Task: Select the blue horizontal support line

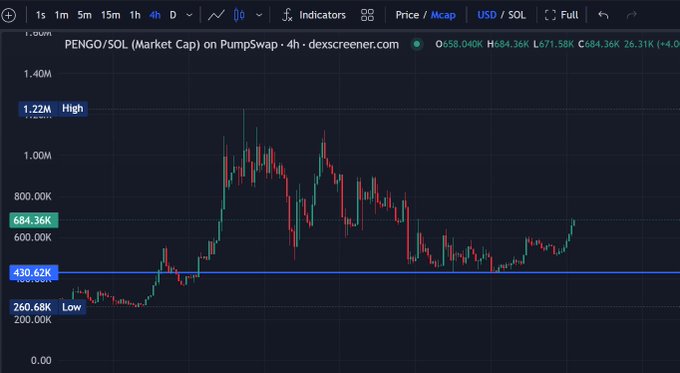Action: click(369, 273)
